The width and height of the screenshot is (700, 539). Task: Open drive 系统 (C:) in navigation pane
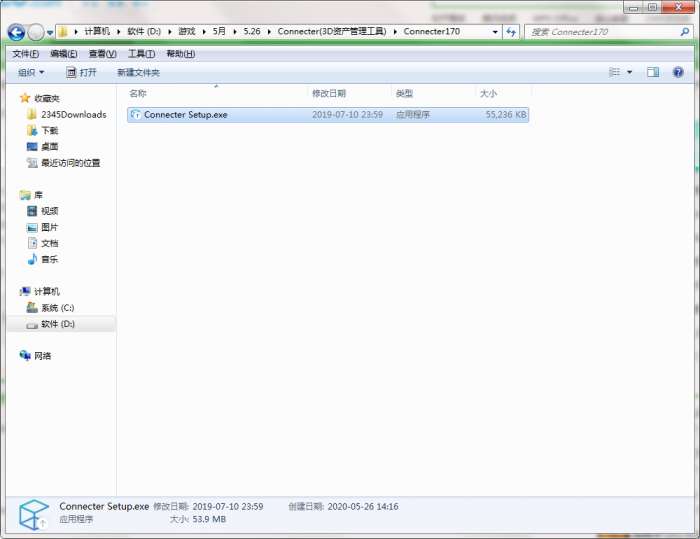58,308
